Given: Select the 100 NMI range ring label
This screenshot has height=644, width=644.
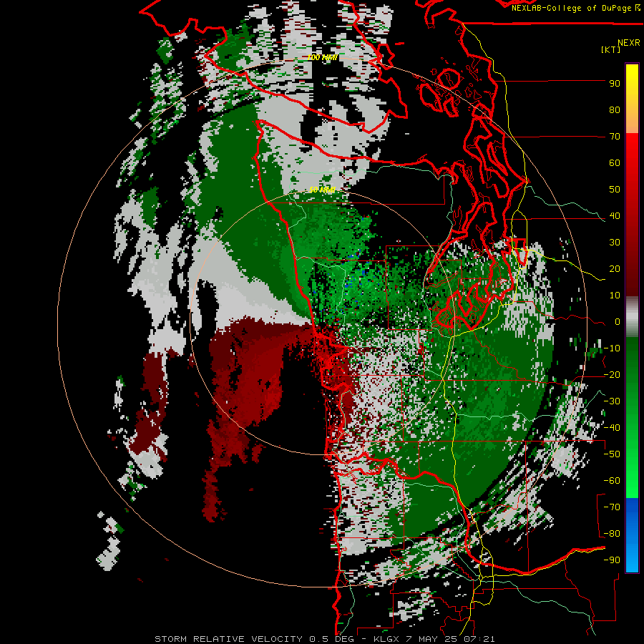Looking at the screenshot, I should (x=322, y=57).
